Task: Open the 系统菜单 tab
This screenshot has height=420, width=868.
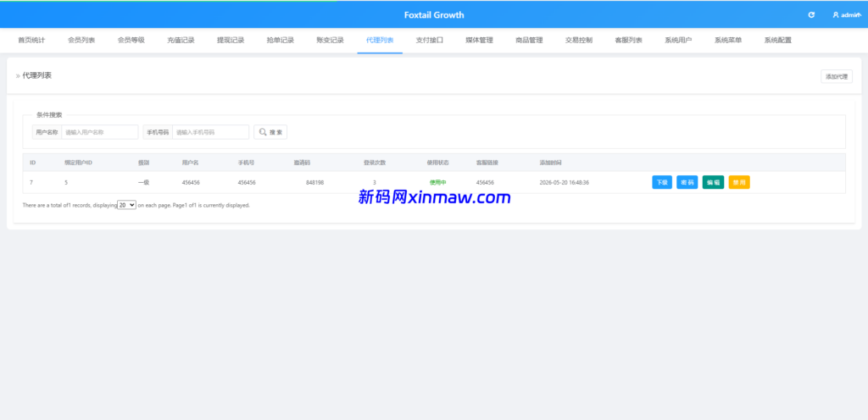Action: [728, 41]
